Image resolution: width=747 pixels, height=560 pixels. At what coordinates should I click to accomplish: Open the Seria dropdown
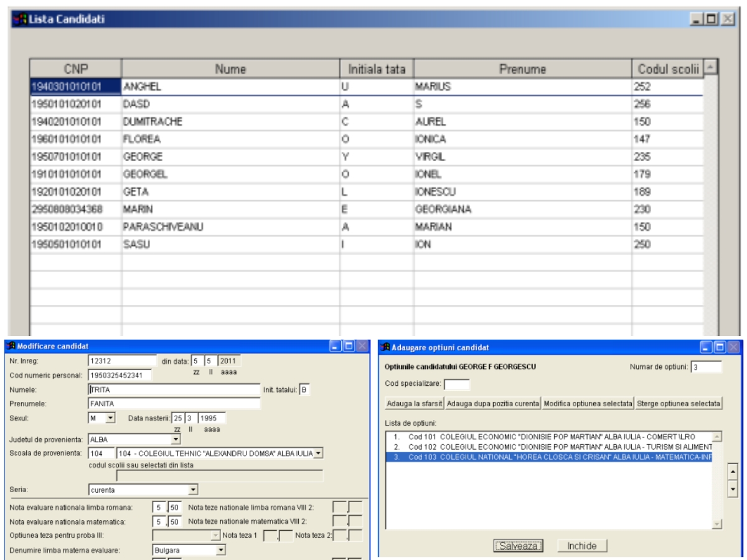(193, 490)
